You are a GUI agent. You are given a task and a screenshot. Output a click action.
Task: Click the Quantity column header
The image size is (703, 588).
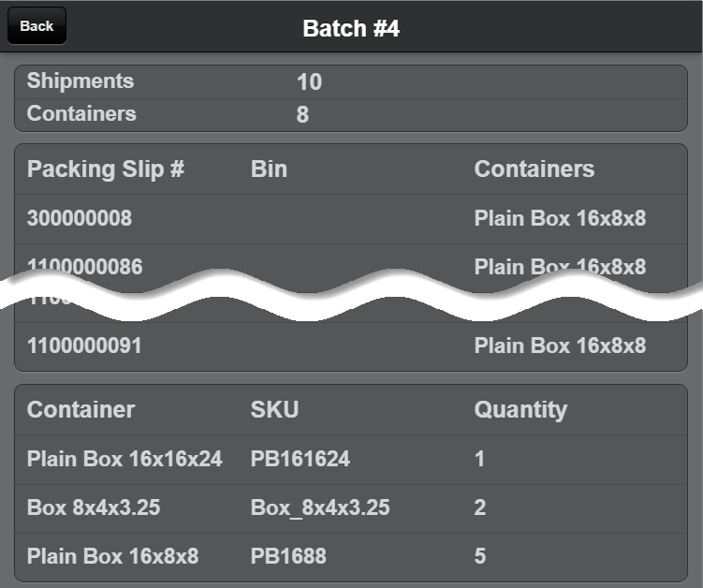[520, 410]
